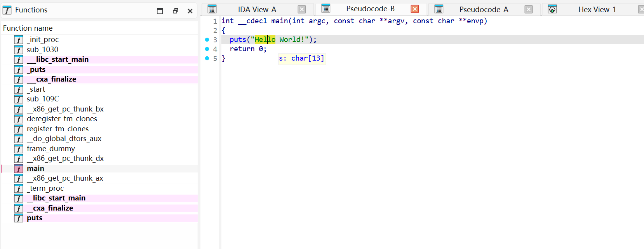644x249 pixels.
Task: Click the function icon beside _start
Action: (19, 89)
